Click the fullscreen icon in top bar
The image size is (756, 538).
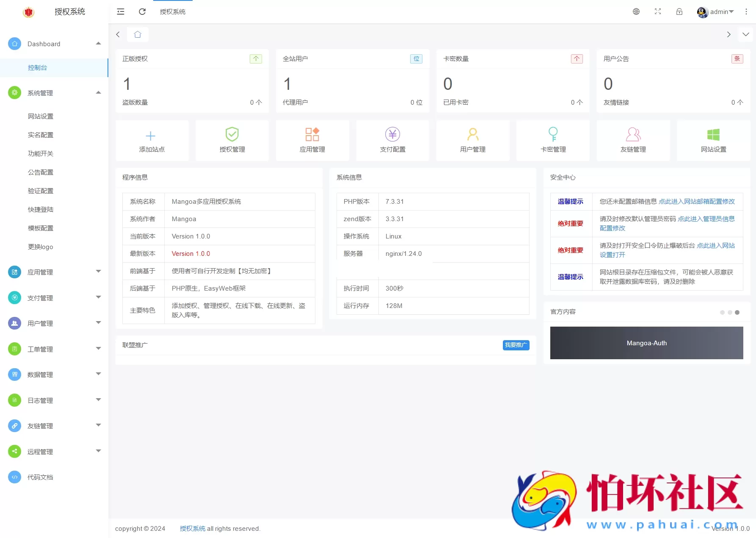pyautogui.click(x=657, y=11)
